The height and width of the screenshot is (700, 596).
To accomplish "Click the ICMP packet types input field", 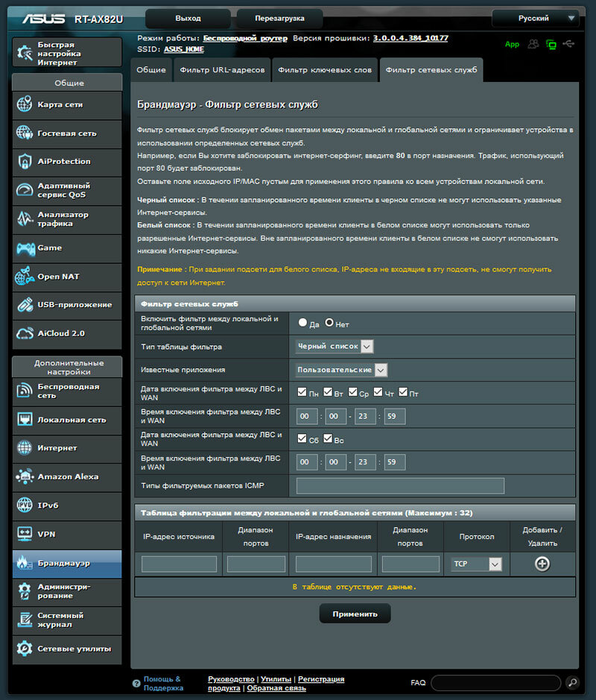I will pyautogui.click(x=400, y=486).
